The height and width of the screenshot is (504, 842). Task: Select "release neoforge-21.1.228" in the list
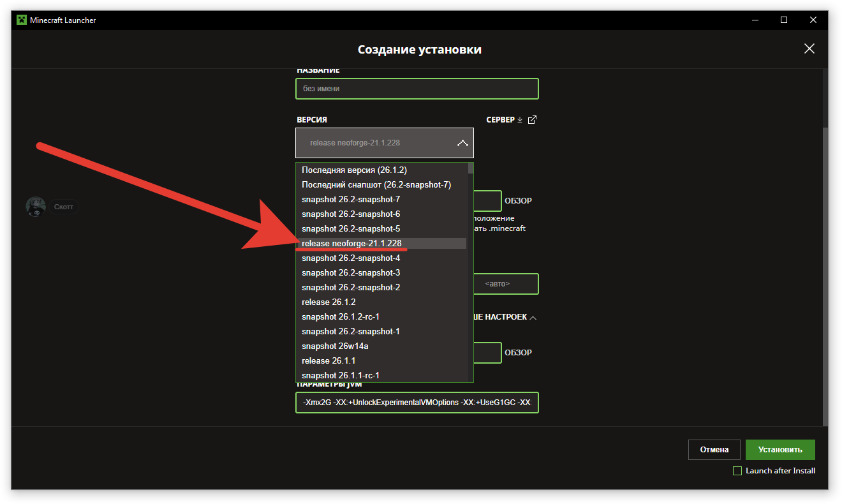pos(381,244)
